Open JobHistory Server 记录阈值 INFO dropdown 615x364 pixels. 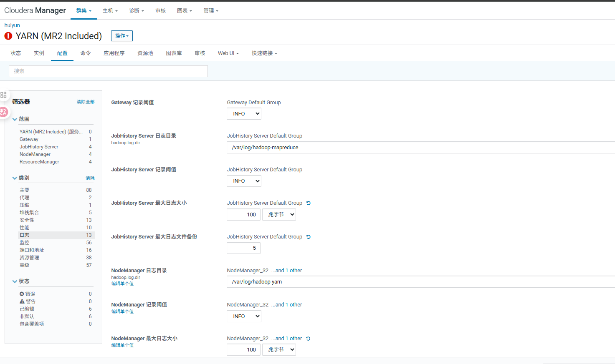point(244,181)
